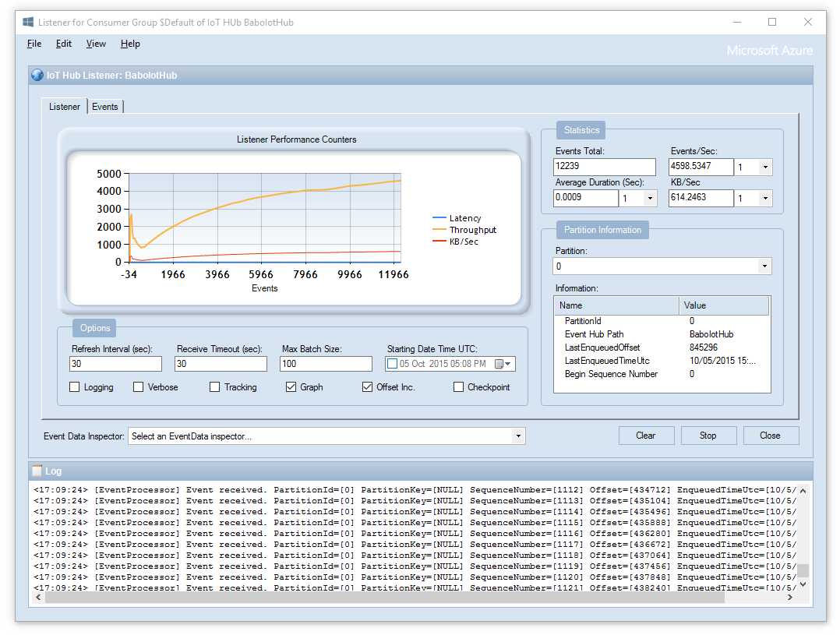The image size is (840, 635).
Task: Click log line with SequenceNumber=[1116]
Action: pos(415,534)
